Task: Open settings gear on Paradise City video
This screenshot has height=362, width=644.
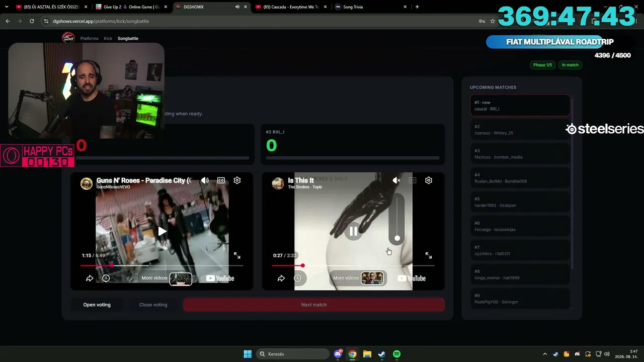Action: coord(237,180)
